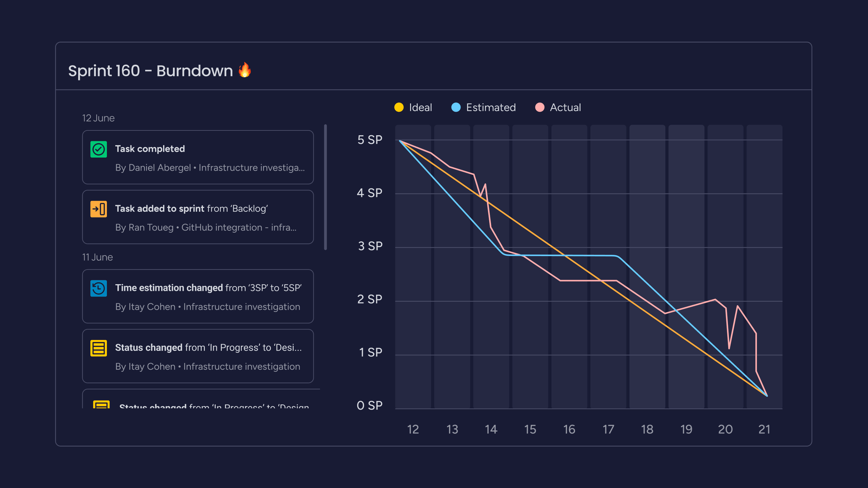Screen dimensions: 868x488
Task: Click the Status changed document icon
Action: pos(98,347)
